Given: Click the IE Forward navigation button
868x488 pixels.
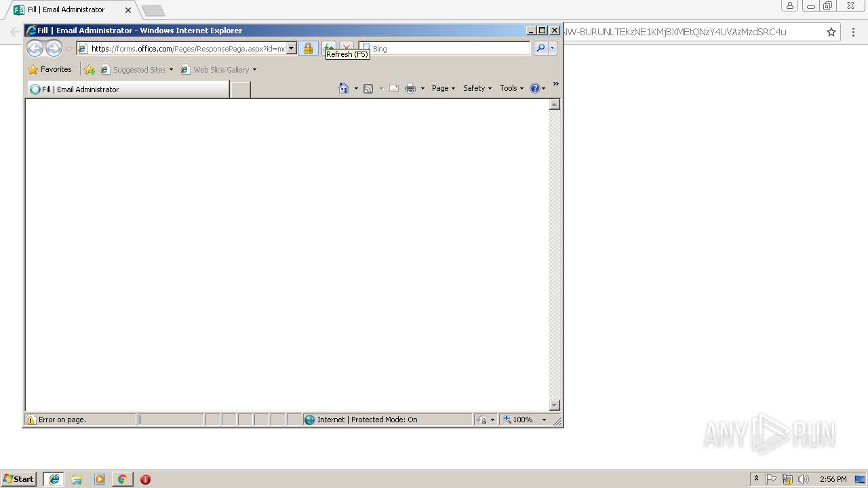Looking at the screenshot, I should tap(54, 48).
